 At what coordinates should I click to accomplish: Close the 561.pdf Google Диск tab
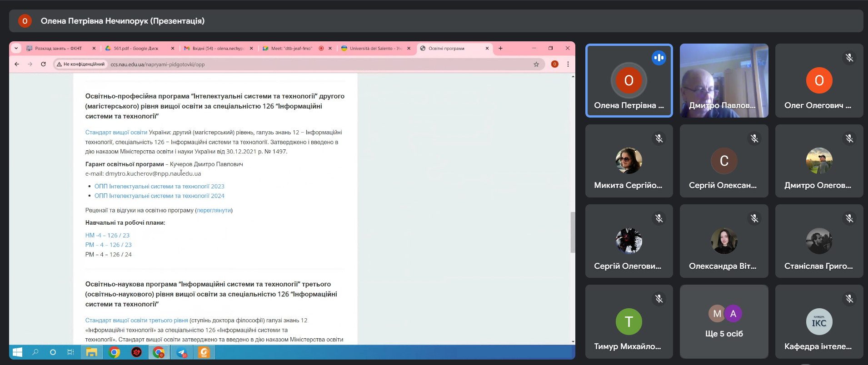point(173,48)
